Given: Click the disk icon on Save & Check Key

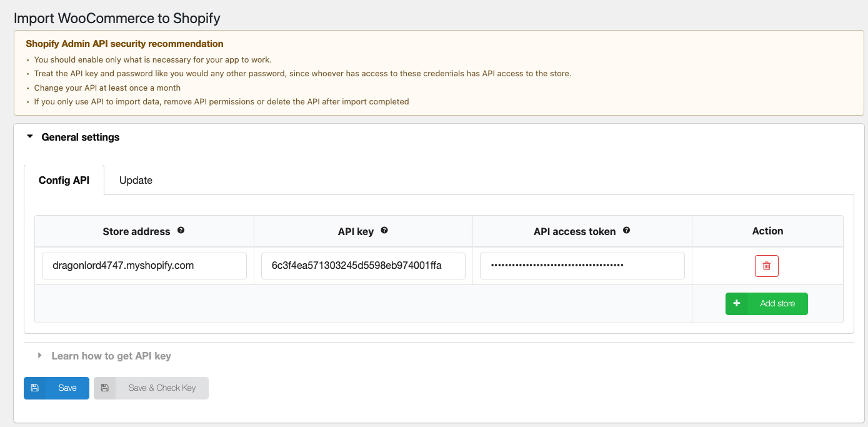Looking at the screenshot, I should pos(104,388).
